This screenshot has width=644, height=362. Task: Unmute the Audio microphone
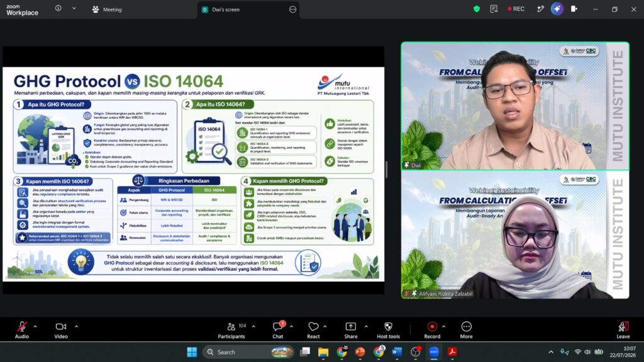[x=22, y=329]
